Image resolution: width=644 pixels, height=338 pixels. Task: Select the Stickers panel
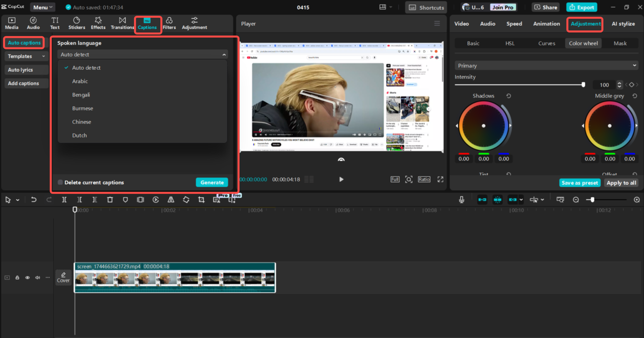77,23
